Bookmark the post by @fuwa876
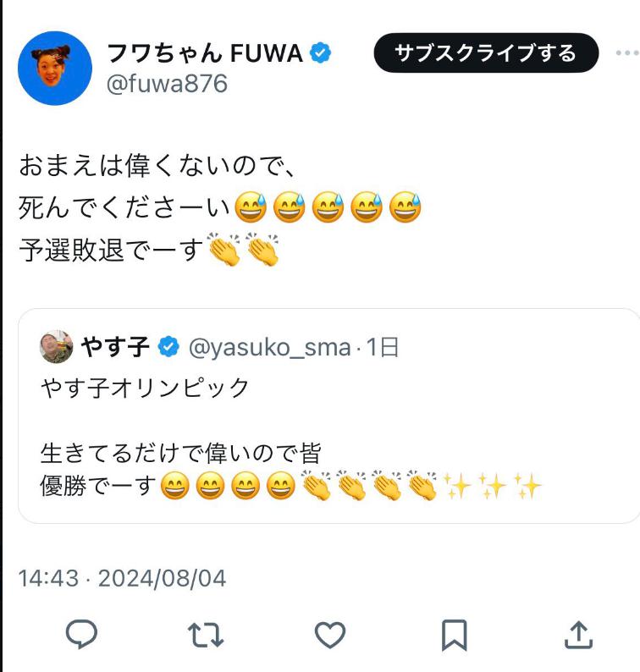This screenshot has height=672, width=640. coord(454,634)
